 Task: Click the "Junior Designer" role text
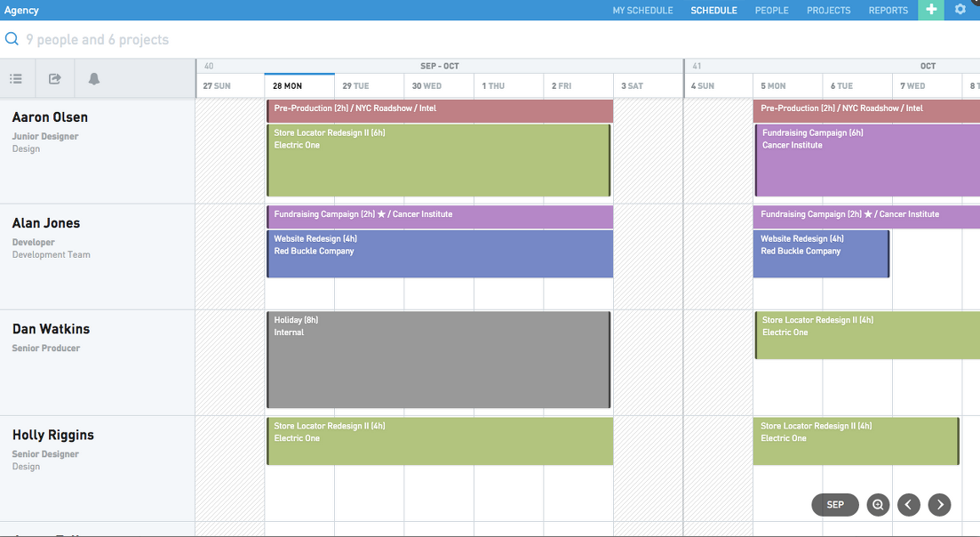(x=45, y=136)
